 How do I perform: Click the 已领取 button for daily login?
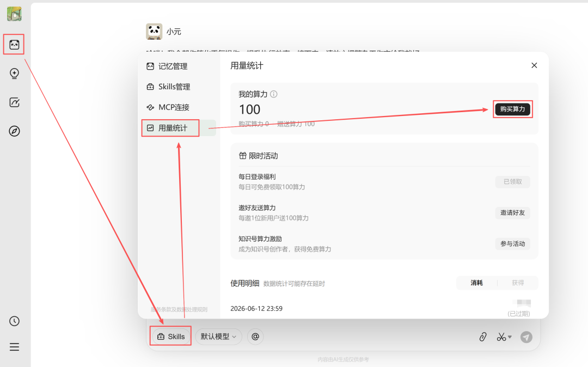pyautogui.click(x=513, y=182)
